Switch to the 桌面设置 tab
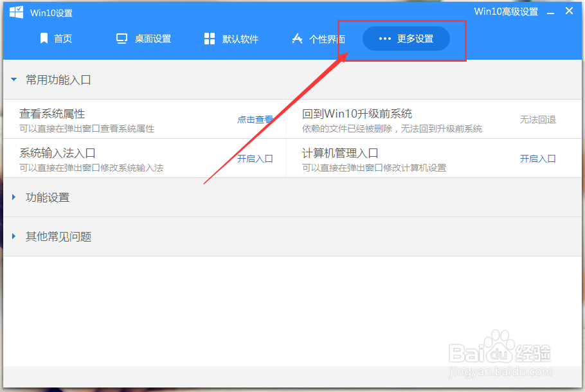 (x=143, y=39)
